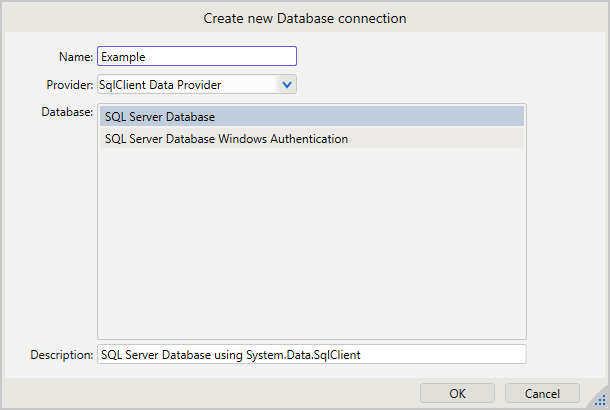Click the resize grip in bottom-right corner
Viewport: 610px width, 410px height.
[x=598, y=399]
